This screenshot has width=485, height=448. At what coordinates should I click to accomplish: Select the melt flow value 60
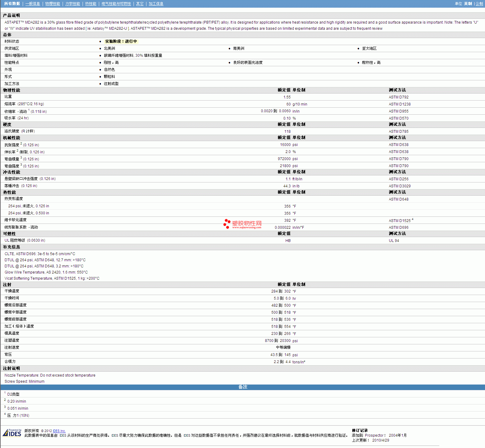pyautogui.click(x=288, y=104)
